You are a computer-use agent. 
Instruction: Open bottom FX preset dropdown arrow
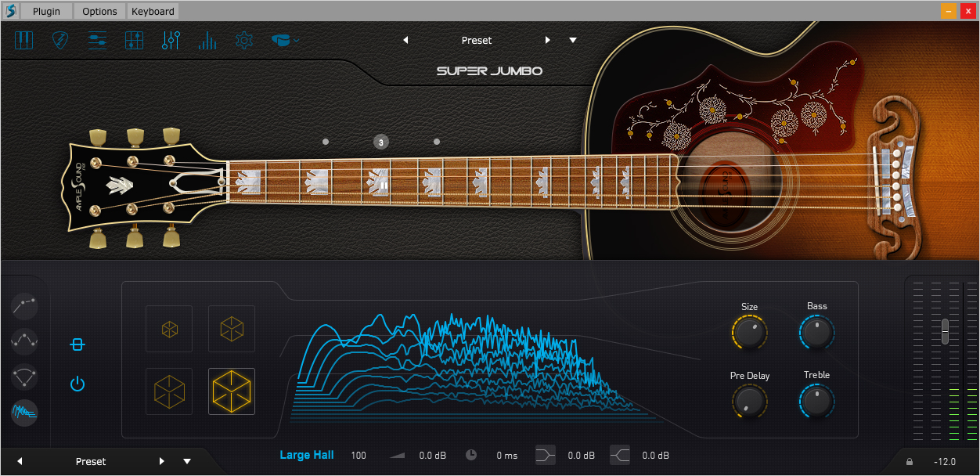[187, 461]
